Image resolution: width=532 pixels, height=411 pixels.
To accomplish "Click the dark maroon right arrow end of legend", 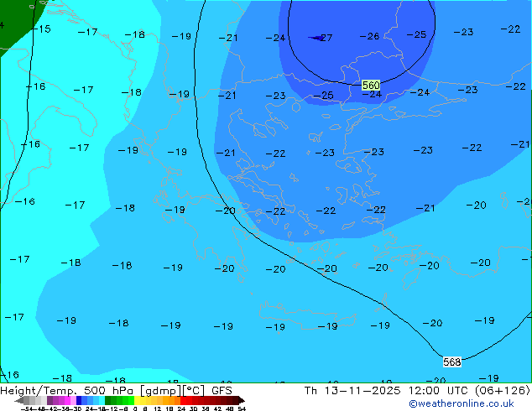I will (x=241, y=400).
